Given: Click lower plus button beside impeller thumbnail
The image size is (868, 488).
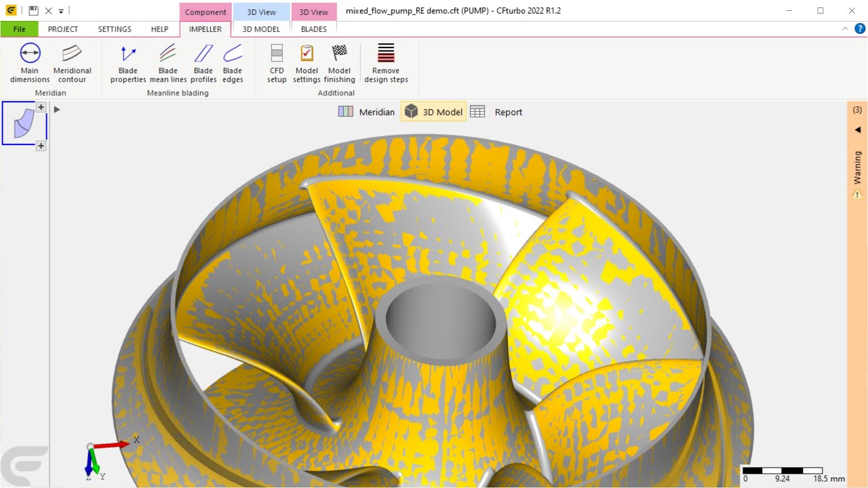Looking at the screenshot, I should pos(41,146).
